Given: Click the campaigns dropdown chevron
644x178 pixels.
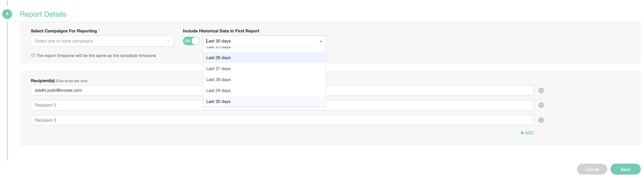Looking at the screenshot, I should [168, 41].
